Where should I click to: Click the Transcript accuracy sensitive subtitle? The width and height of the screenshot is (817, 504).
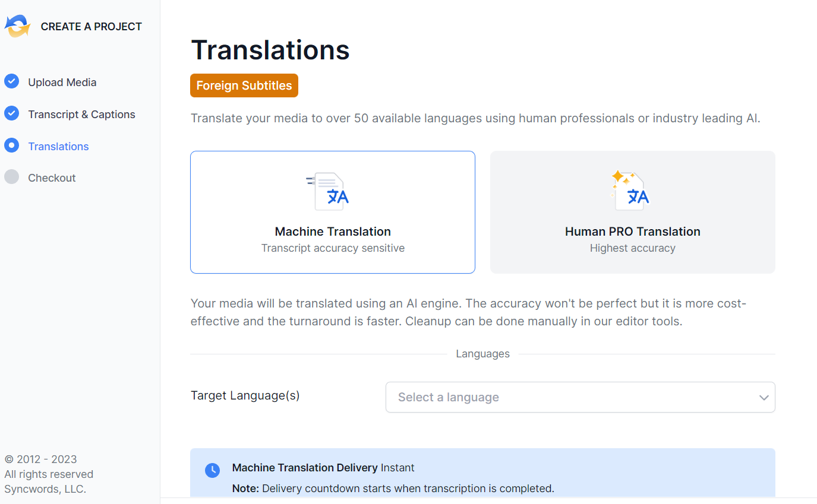tap(333, 248)
